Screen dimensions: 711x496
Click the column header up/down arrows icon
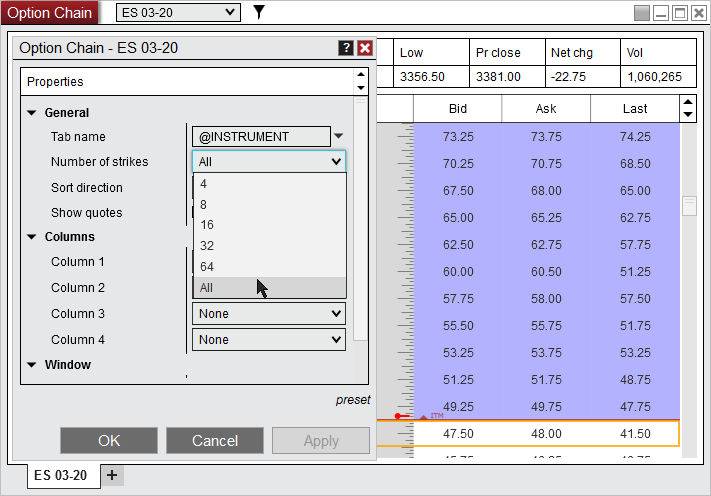tap(687, 109)
